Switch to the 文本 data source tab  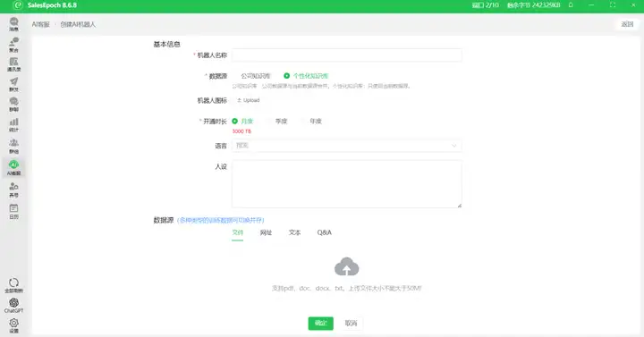[294, 232]
